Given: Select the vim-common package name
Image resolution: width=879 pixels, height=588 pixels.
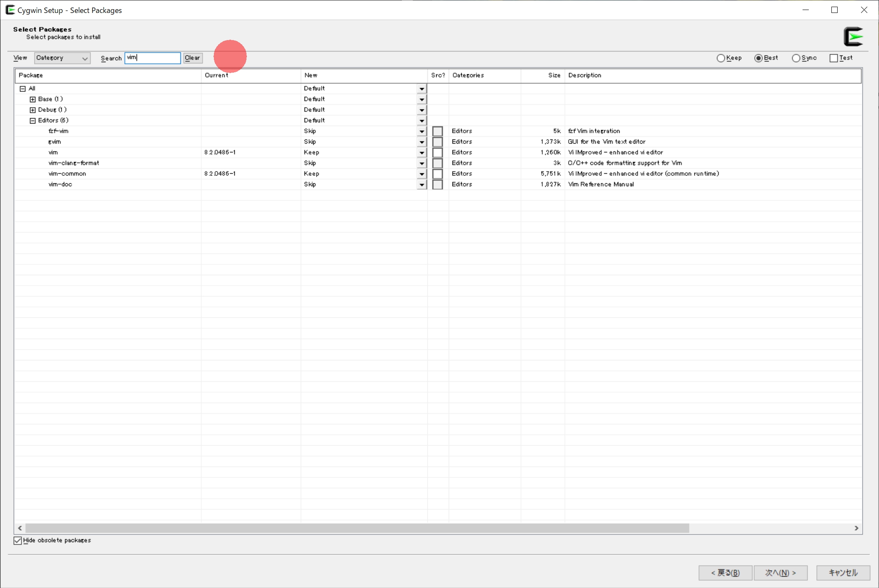Looking at the screenshot, I should point(67,174).
